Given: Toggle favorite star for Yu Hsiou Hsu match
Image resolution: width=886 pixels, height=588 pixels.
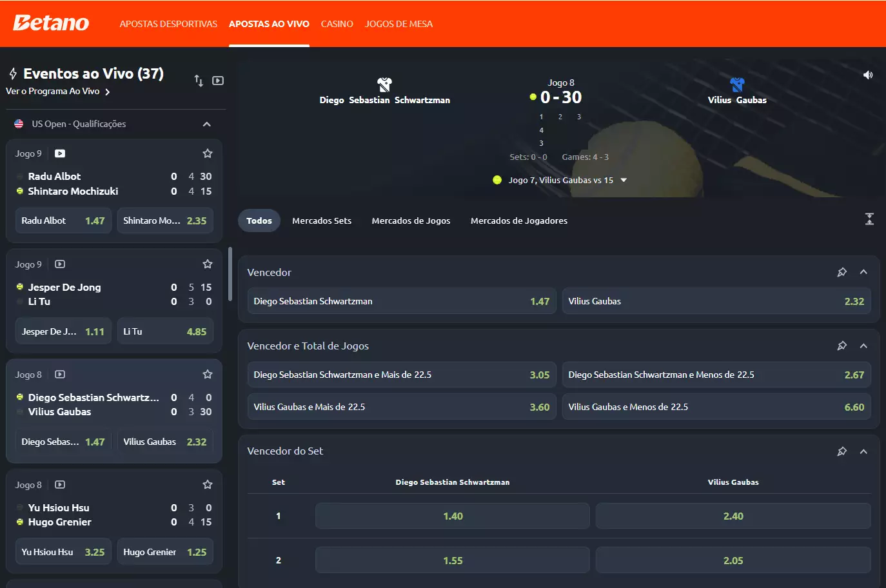Looking at the screenshot, I should click(208, 485).
